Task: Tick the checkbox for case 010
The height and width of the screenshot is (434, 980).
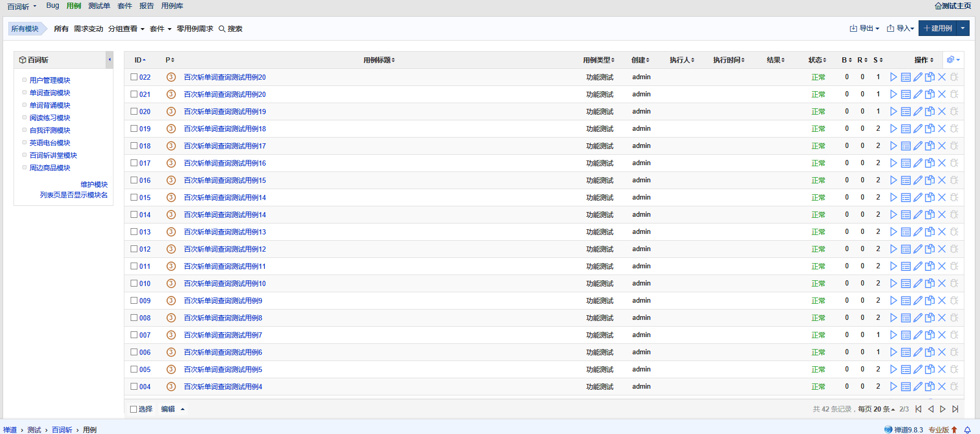Action: (x=134, y=283)
